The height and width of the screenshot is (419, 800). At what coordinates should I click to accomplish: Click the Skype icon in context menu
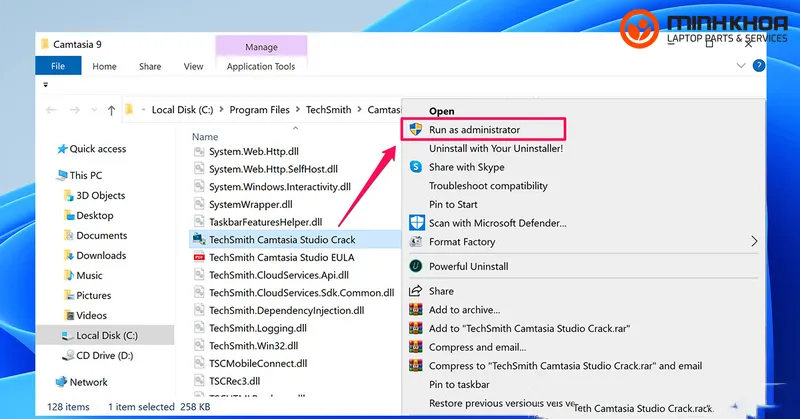416,167
